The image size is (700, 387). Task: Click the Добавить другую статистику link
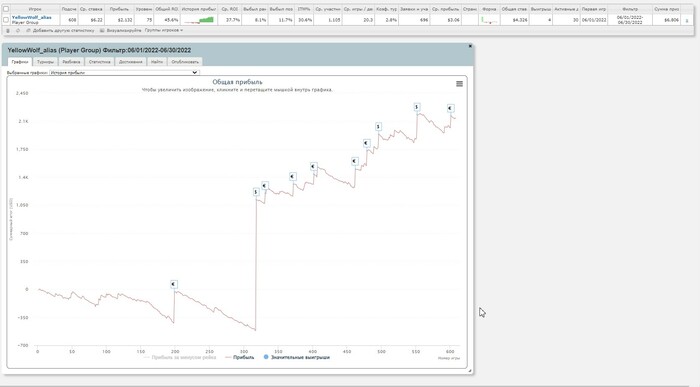pyautogui.click(x=63, y=31)
